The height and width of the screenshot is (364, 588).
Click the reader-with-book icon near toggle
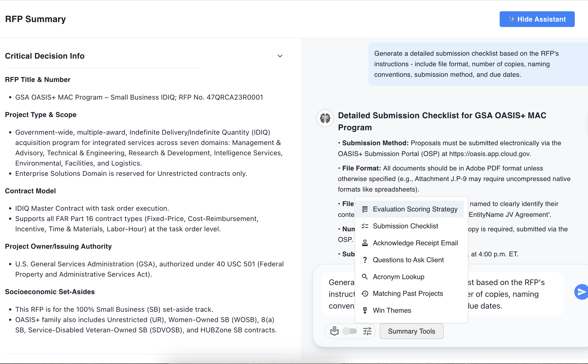click(334, 331)
